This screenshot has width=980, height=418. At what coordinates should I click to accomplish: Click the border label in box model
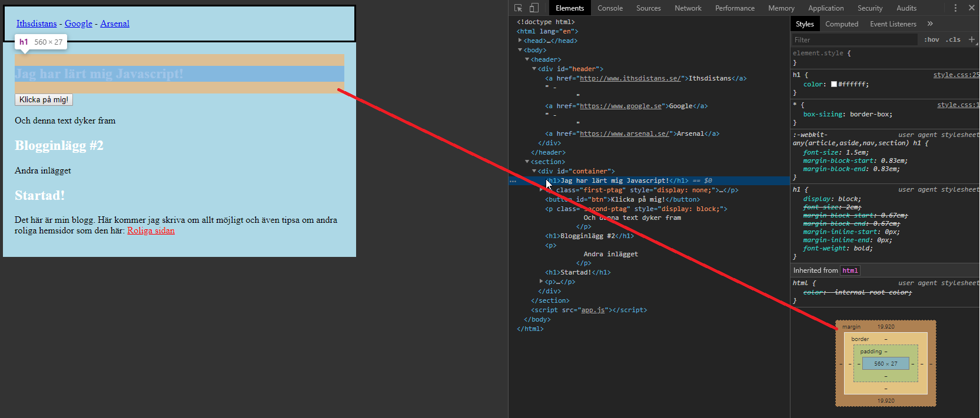pyautogui.click(x=860, y=339)
